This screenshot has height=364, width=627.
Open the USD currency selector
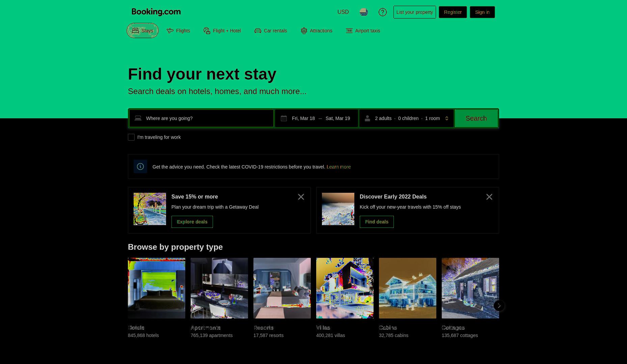343,12
